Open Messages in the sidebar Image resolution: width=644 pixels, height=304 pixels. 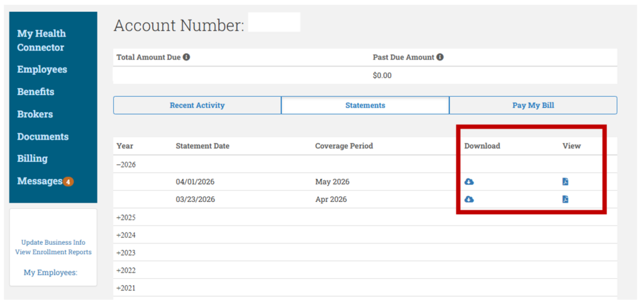pyautogui.click(x=40, y=181)
